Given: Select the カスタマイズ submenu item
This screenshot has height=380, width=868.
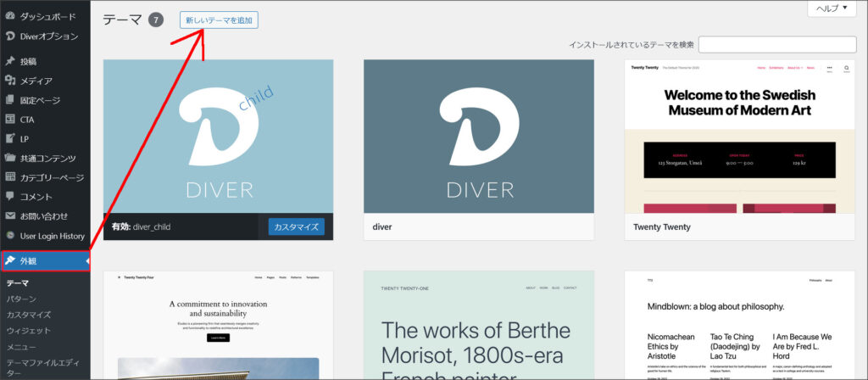Looking at the screenshot, I should coord(29,315).
